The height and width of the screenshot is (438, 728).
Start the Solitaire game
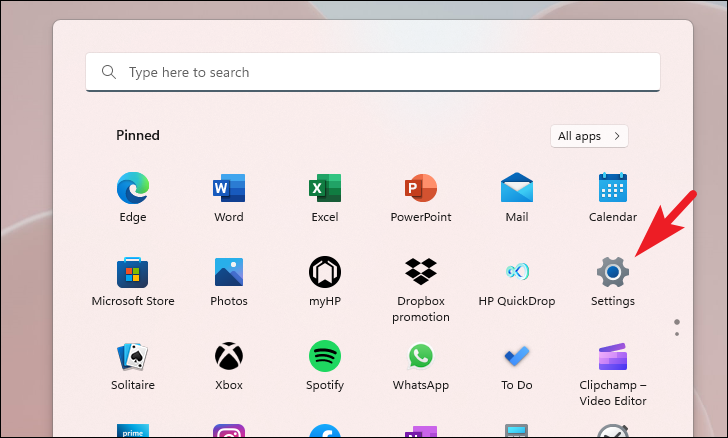(133, 366)
